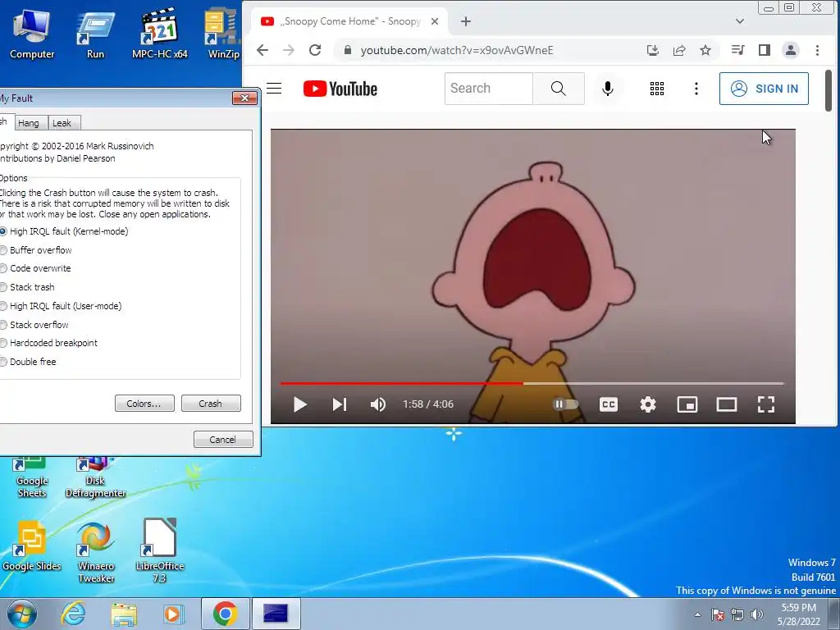Launch MPC-HC x64 from desktop

pos(160,33)
